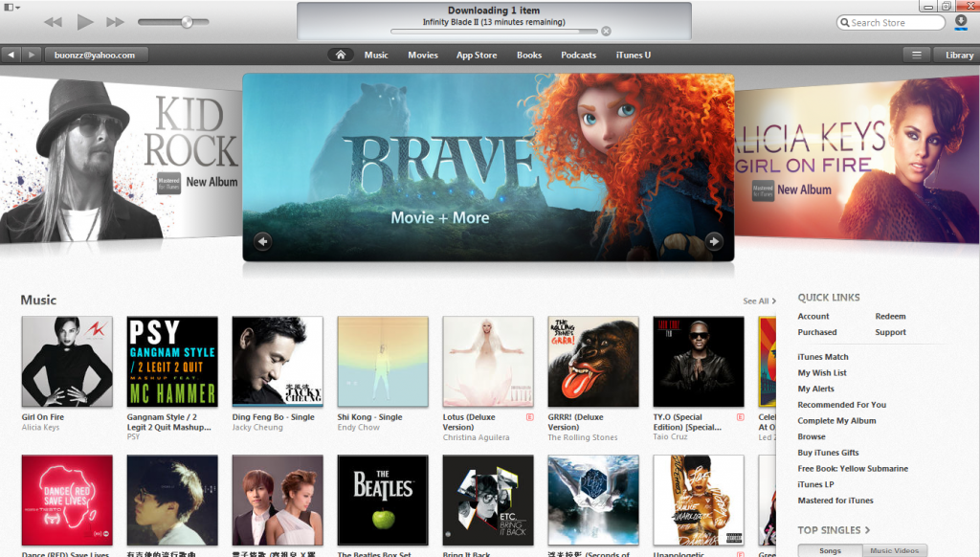Click See All for Music

click(759, 301)
